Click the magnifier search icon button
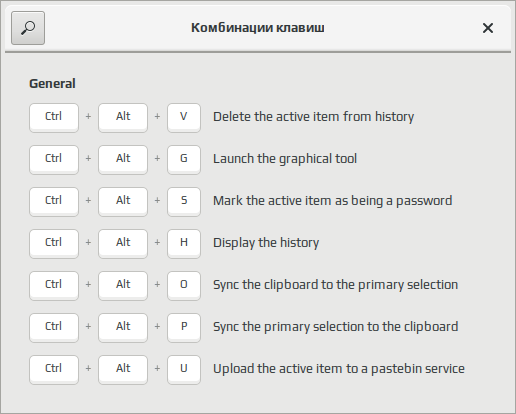The width and height of the screenshot is (516, 414). coord(28,28)
